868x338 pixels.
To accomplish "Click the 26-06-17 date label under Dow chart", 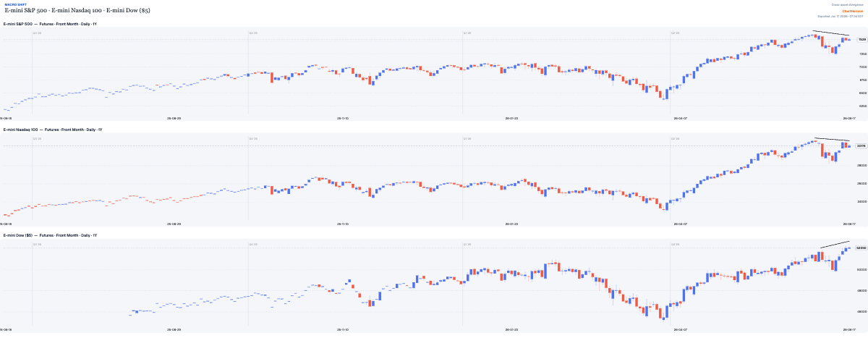I will coord(850,329).
